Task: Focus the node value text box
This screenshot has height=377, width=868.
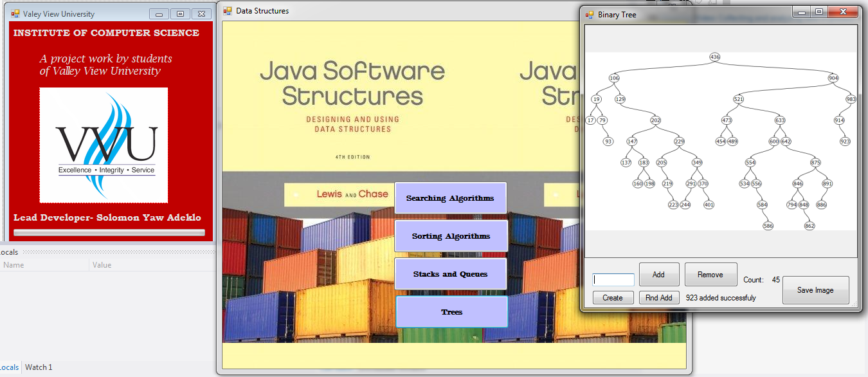Action: 613,280
